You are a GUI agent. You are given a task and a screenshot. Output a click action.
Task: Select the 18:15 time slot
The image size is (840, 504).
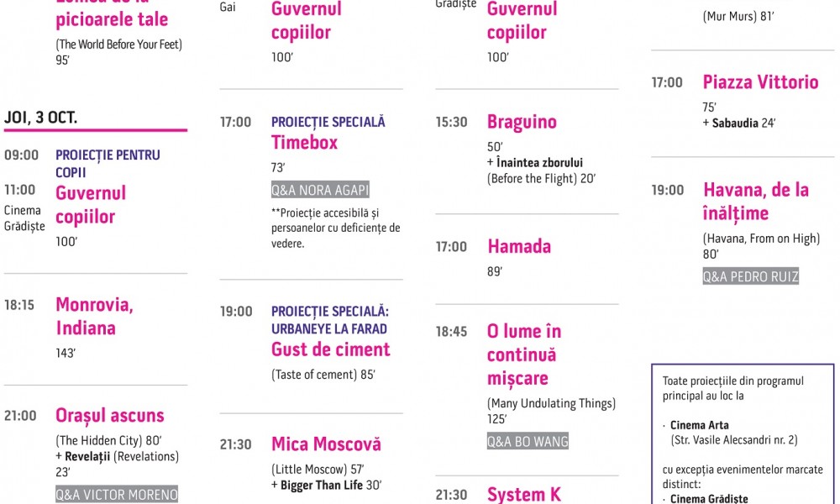tap(19, 305)
